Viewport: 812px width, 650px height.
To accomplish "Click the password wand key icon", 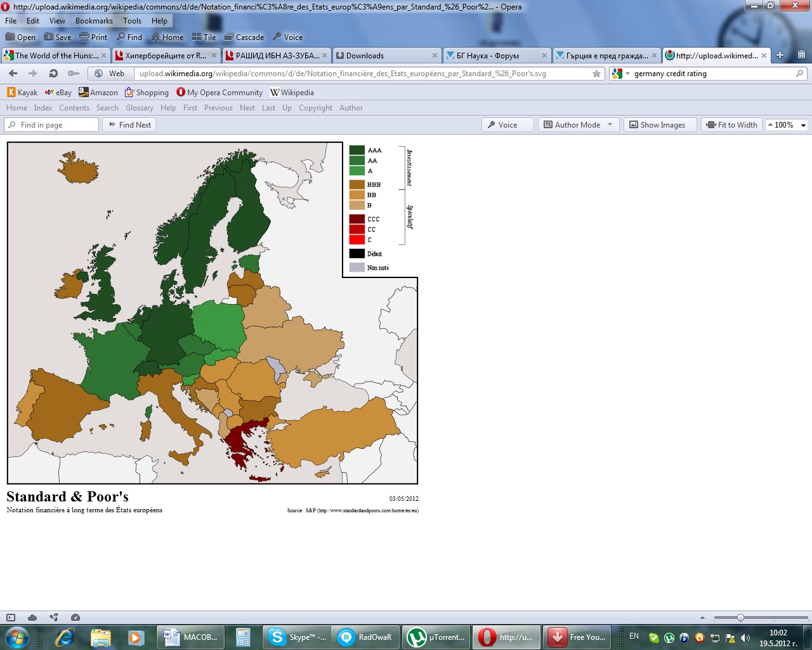I will point(74,74).
